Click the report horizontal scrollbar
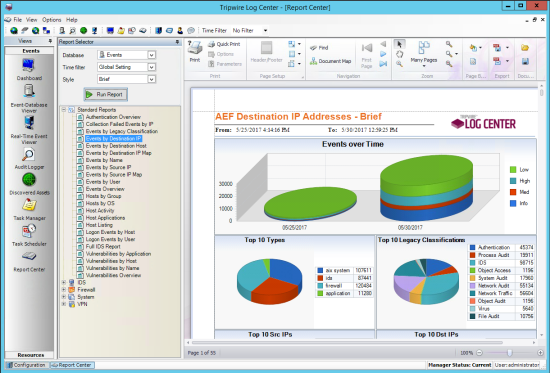 (x=361, y=342)
